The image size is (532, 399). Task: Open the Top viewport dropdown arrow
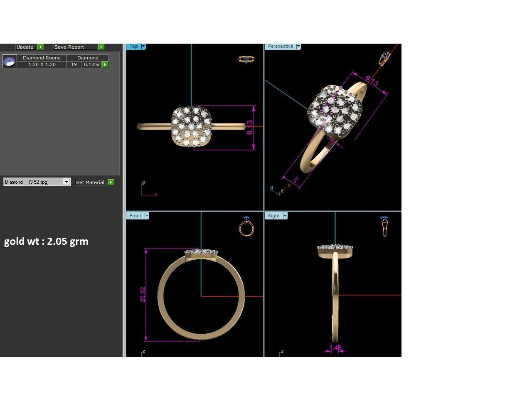[143, 46]
